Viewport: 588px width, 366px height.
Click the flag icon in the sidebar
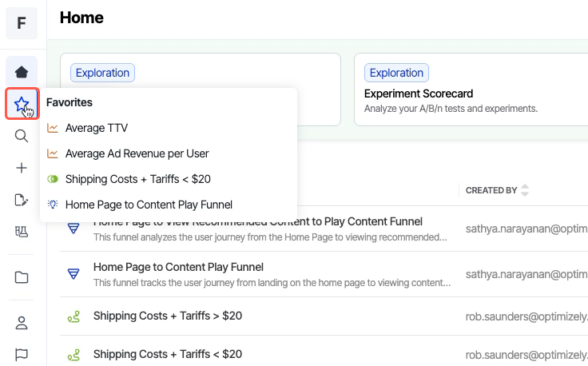pos(22,353)
